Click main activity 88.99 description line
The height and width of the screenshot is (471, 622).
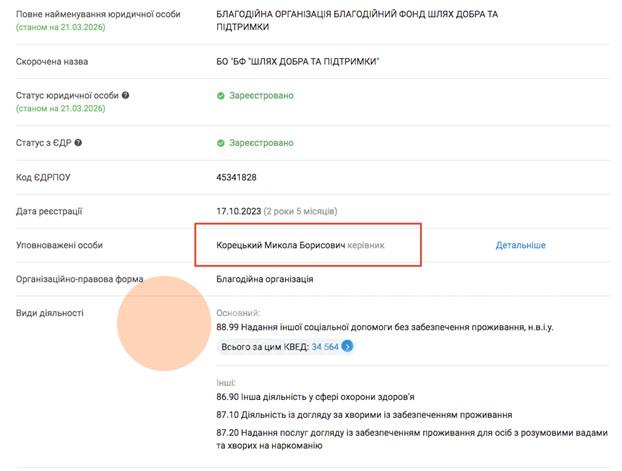[384, 327]
